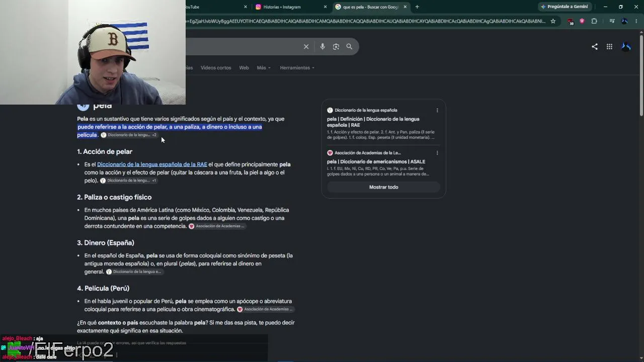Click the '1. Acción de pelar' heading
Screen dimensions: 644x362
click(x=105, y=152)
